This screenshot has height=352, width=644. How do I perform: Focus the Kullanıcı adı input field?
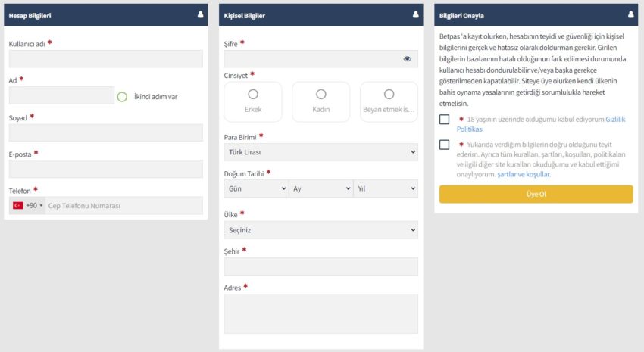[106, 59]
